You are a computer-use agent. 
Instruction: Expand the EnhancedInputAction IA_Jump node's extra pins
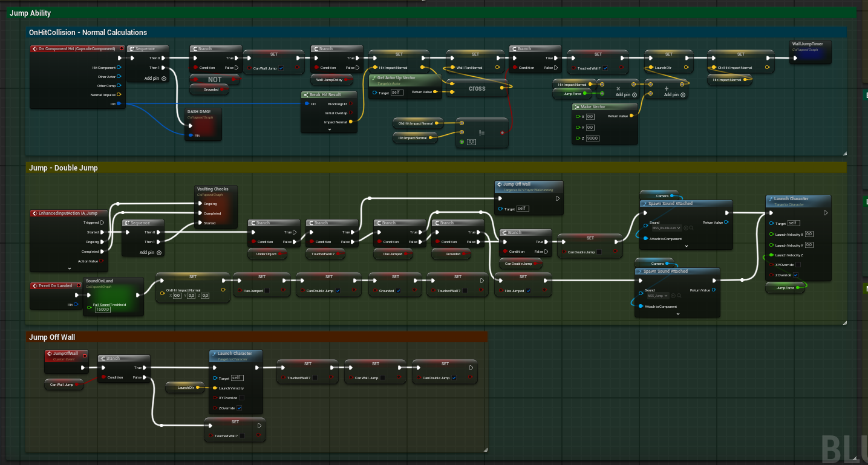pos(70,268)
